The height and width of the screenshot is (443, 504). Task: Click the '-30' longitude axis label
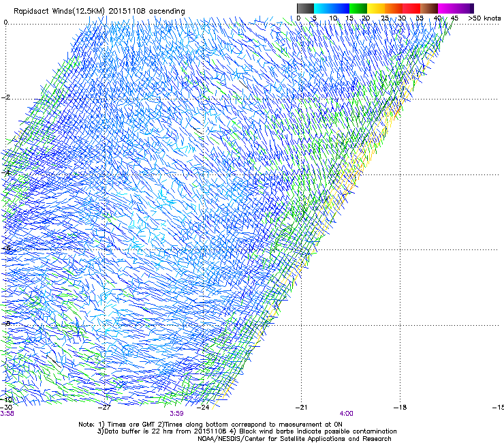pos(6,408)
